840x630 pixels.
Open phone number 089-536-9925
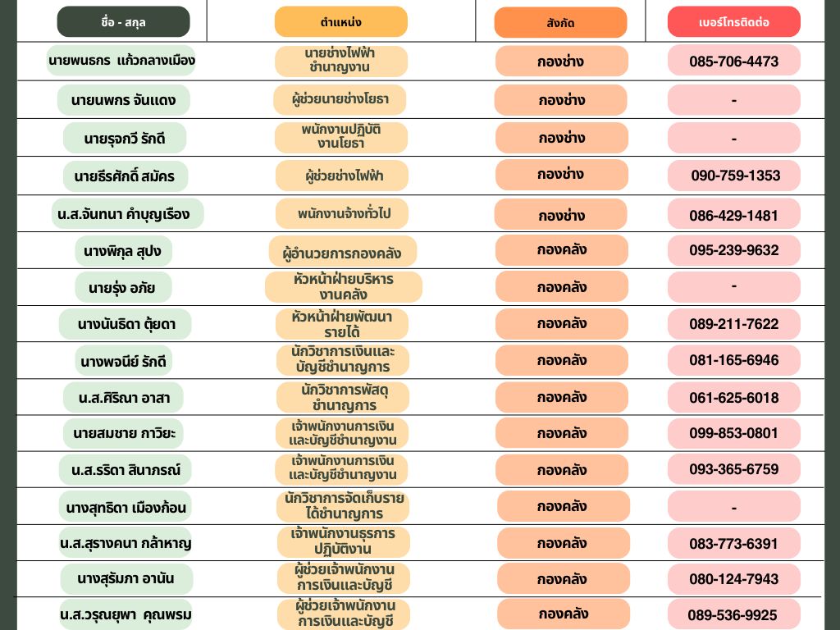point(732,614)
